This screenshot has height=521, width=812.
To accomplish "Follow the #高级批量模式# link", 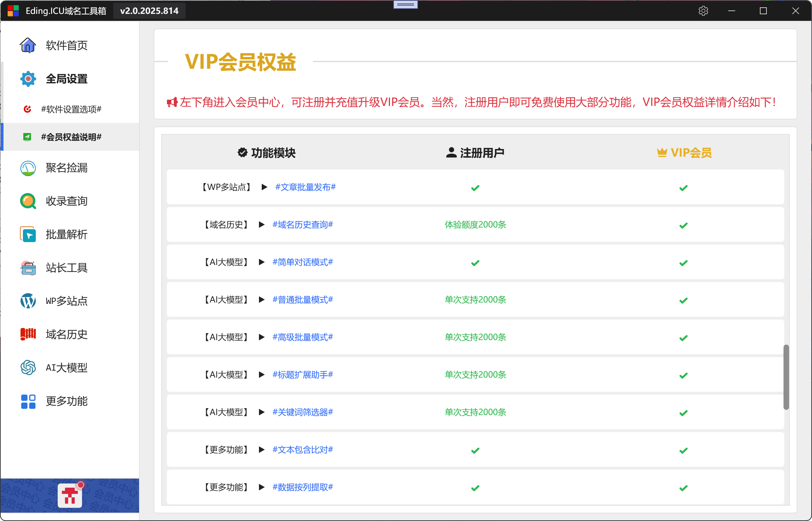I will (x=303, y=337).
